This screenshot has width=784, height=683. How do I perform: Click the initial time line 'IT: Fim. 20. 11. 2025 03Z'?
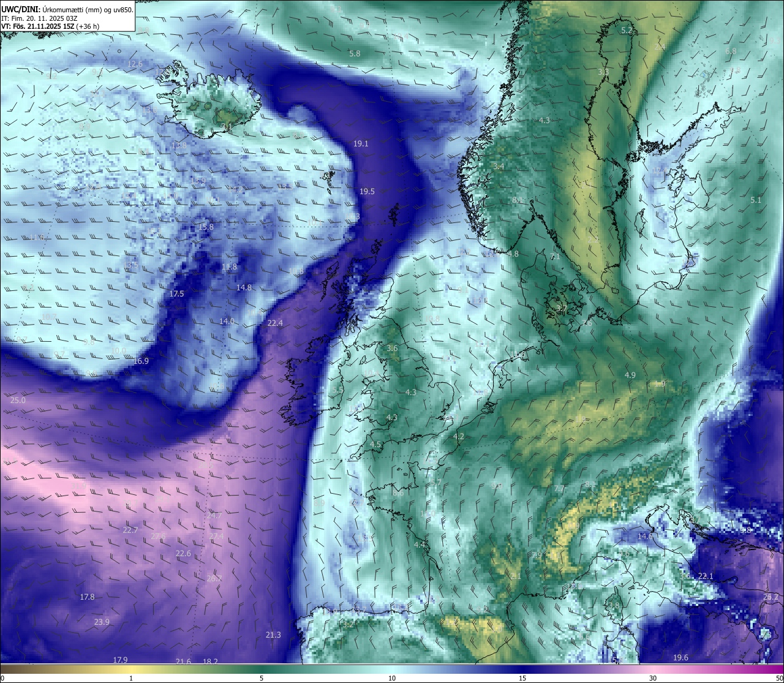[39, 18]
